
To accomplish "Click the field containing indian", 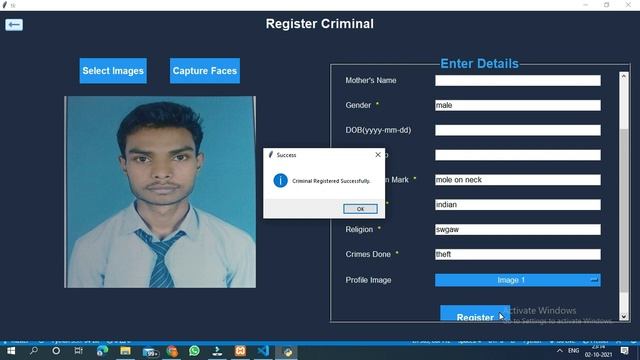I will 518,205.
